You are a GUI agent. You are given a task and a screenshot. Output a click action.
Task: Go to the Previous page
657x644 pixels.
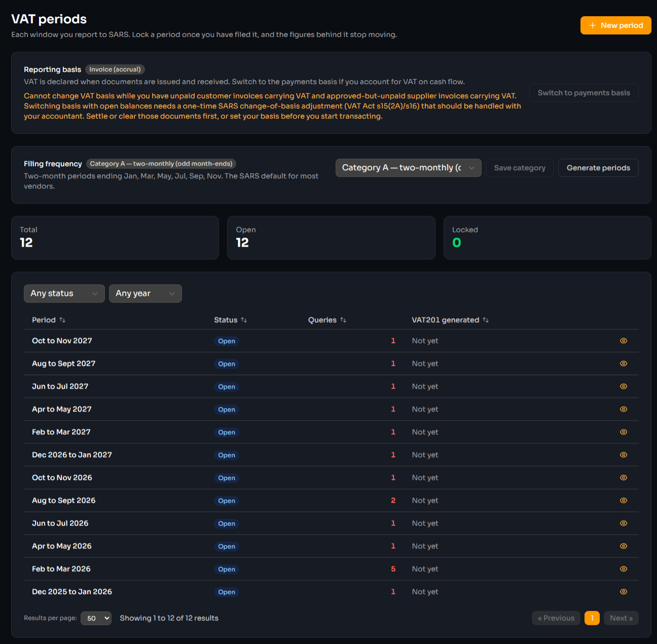[556, 618]
